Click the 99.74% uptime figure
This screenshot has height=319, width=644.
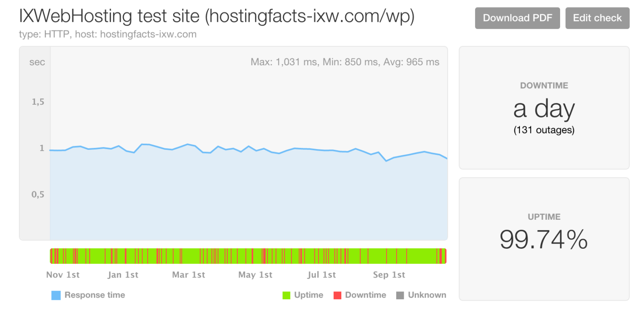coord(544,239)
